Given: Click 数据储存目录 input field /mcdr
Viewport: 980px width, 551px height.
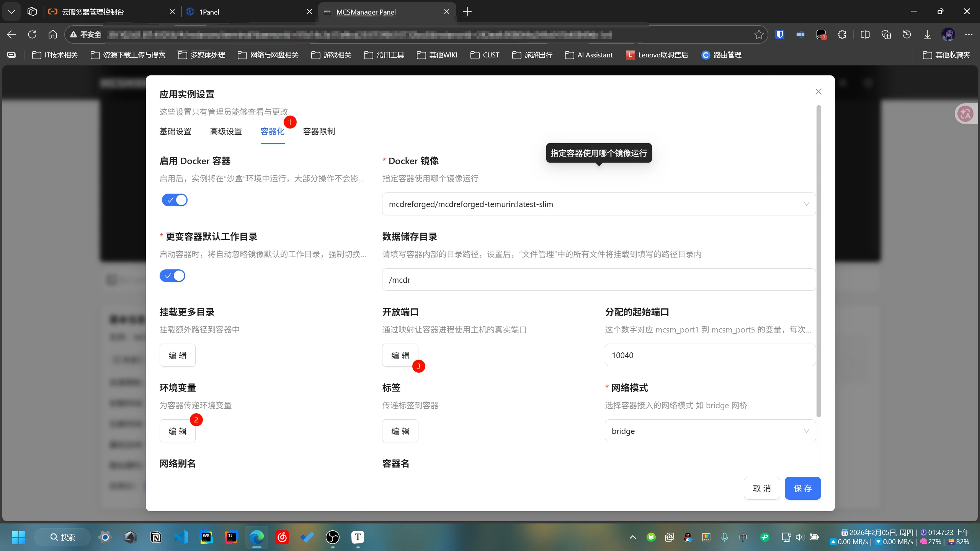Looking at the screenshot, I should pyautogui.click(x=598, y=280).
